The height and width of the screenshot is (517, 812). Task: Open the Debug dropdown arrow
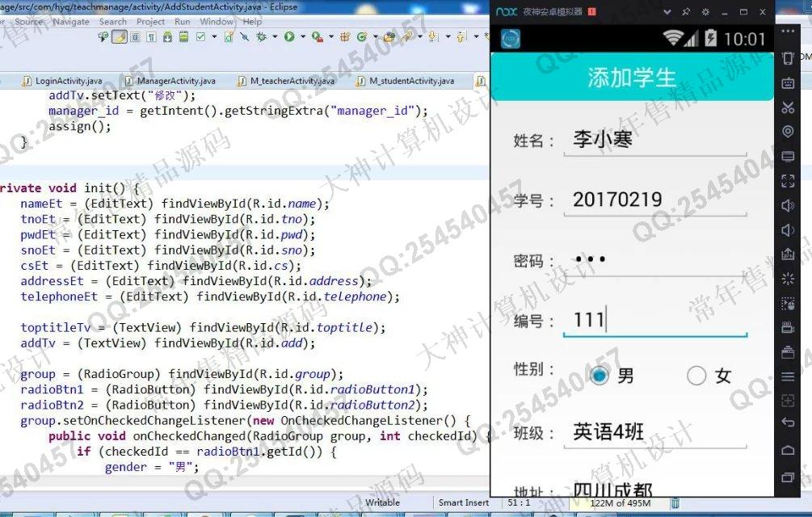pos(275,36)
